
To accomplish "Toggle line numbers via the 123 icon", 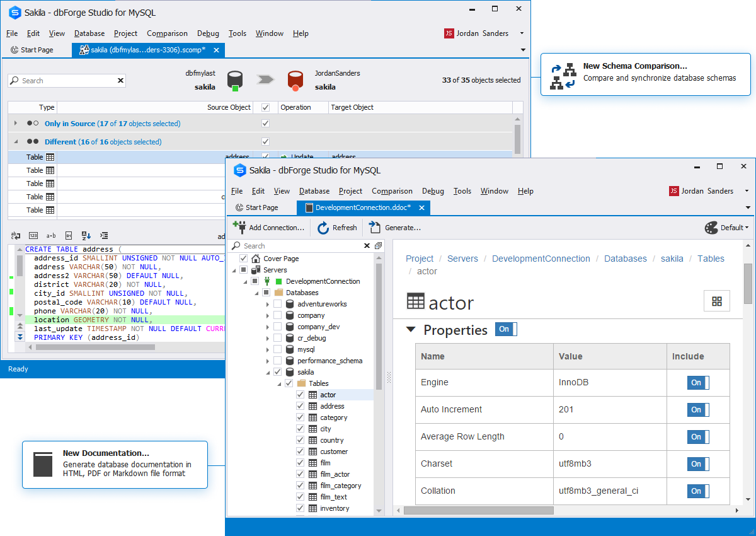I will point(33,236).
